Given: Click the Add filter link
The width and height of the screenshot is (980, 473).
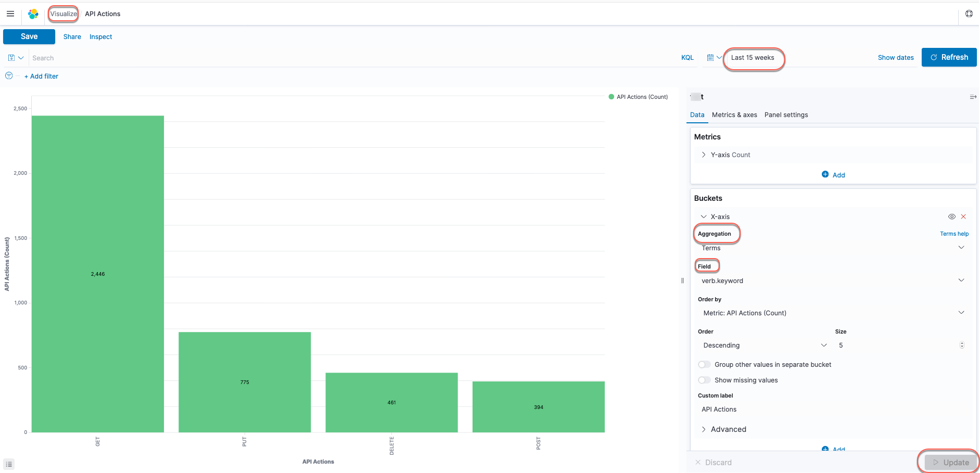Looking at the screenshot, I should tap(41, 76).
